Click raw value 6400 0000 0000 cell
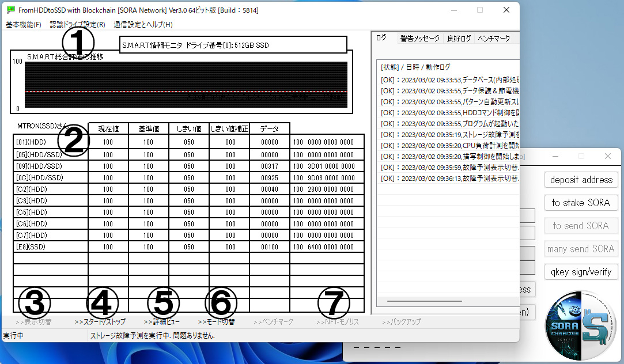624x364 pixels. click(327, 247)
